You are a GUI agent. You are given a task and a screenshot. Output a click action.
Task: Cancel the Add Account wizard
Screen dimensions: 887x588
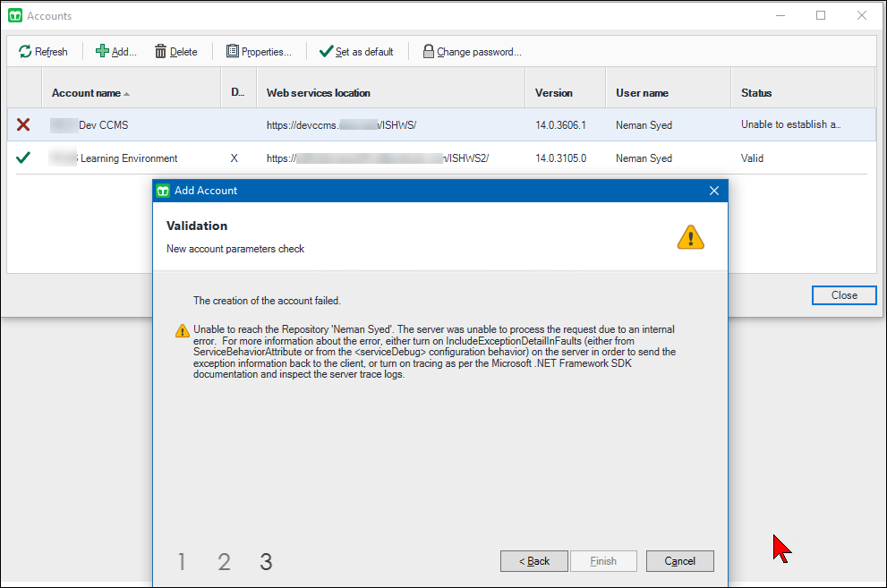tap(679, 561)
